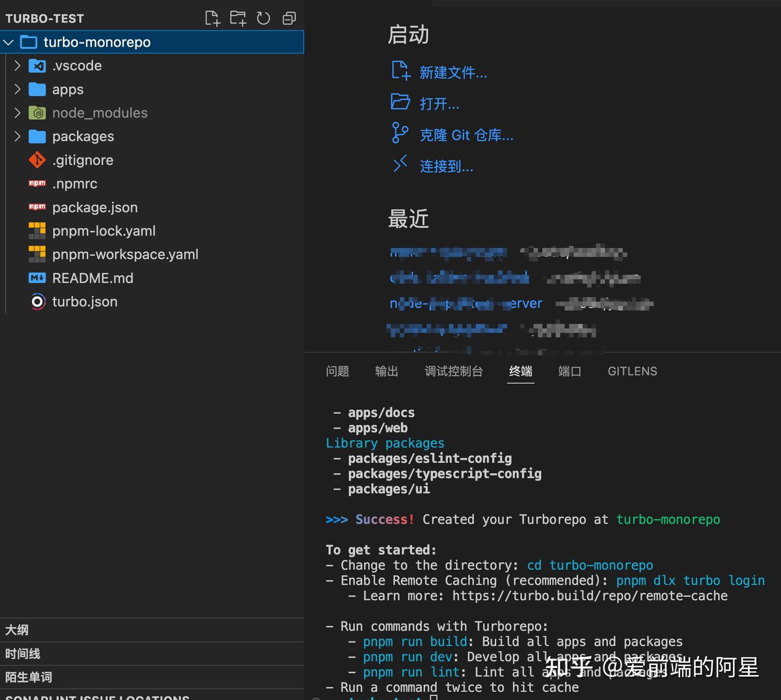Expand the 时间线 timeline section
Image resolution: width=781 pixels, height=700 pixels.
click(152, 654)
